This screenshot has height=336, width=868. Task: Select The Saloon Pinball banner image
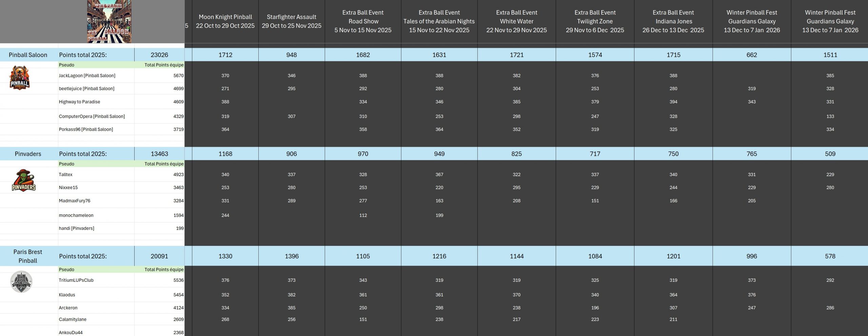point(109,21)
